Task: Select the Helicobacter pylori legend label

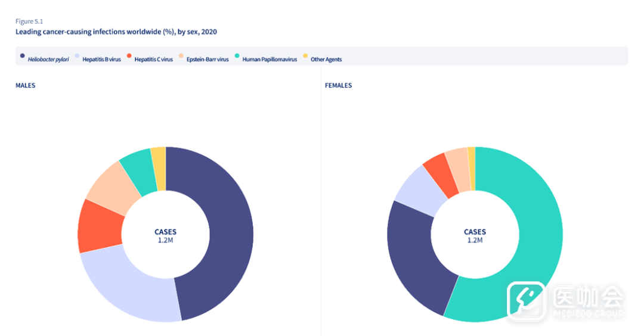Action: (x=48, y=60)
